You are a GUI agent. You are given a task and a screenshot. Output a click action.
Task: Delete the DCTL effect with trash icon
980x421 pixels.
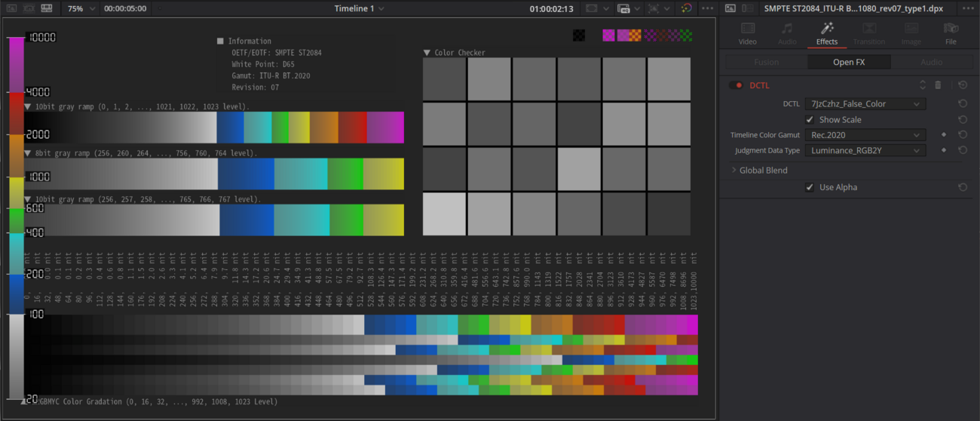(x=938, y=85)
